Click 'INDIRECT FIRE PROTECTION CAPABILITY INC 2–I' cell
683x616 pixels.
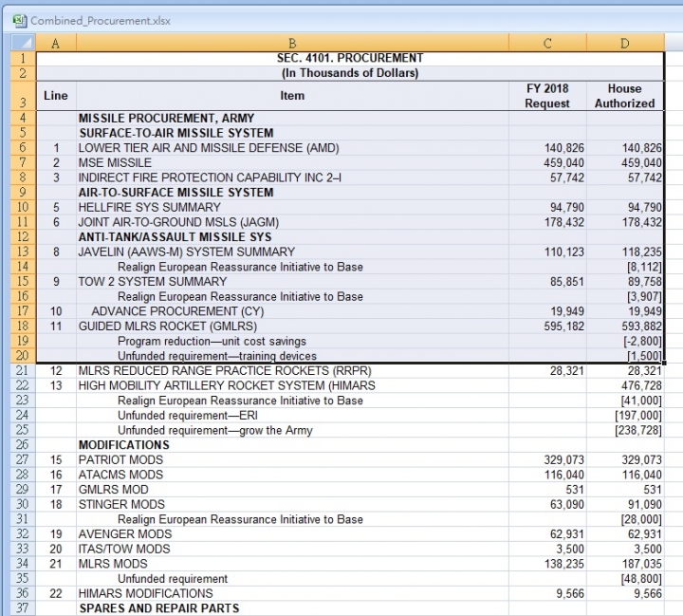[292, 177]
